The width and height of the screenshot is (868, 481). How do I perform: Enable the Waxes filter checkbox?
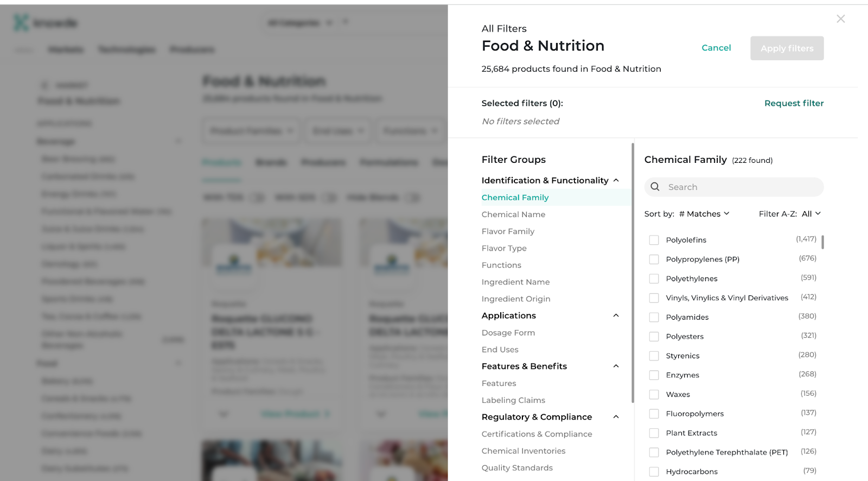pyautogui.click(x=654, y=394)
